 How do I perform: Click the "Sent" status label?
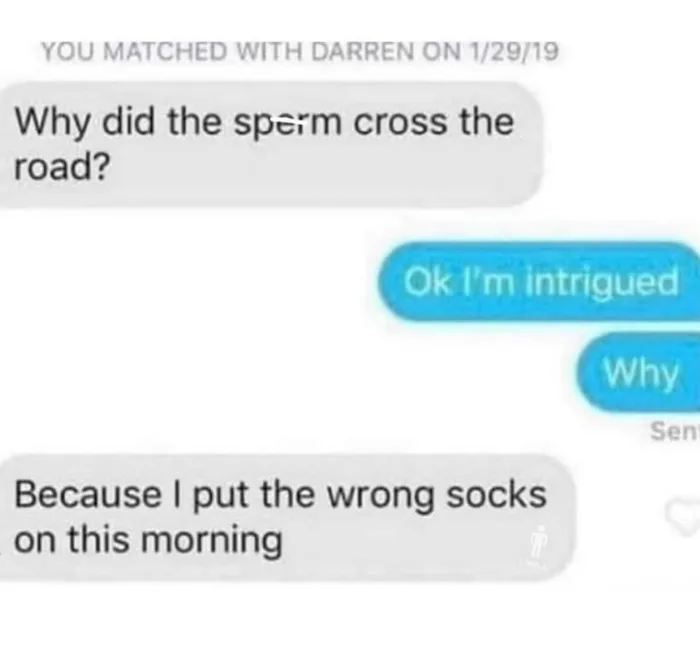[675, 432]
